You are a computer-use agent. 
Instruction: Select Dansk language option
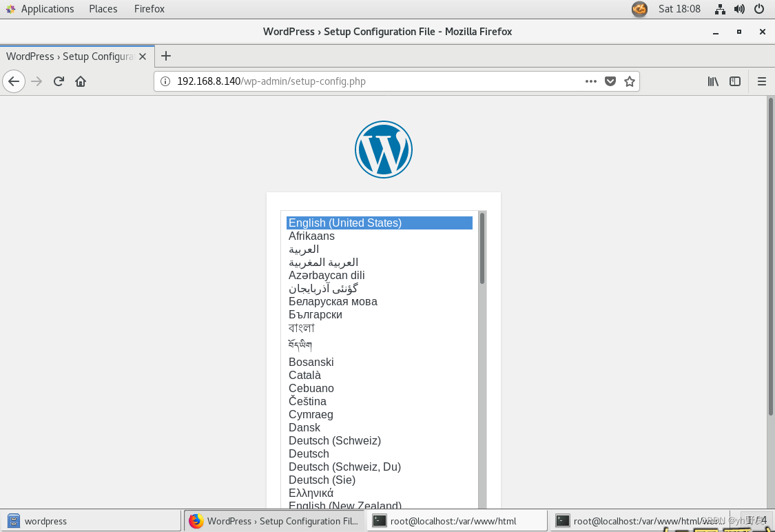coord(379,428)
